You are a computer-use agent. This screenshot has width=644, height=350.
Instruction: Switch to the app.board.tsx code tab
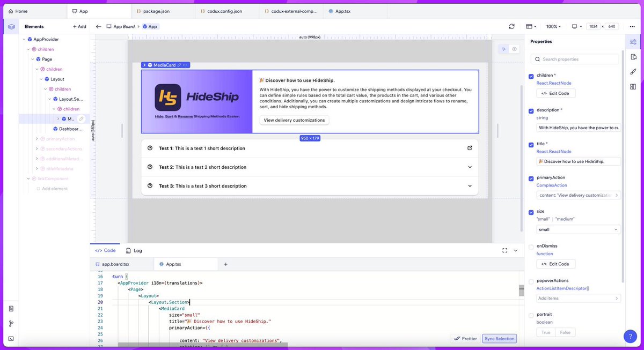(122, 264)
